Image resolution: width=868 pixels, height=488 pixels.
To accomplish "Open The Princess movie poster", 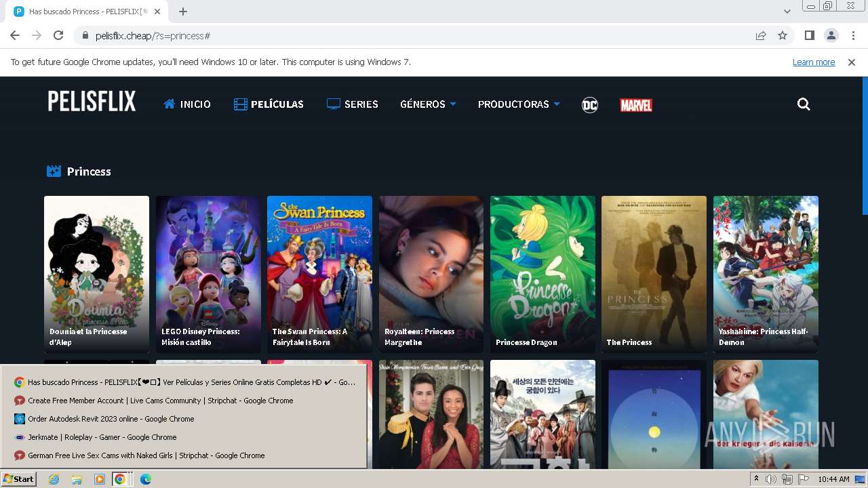I will [x=654, y=274].
